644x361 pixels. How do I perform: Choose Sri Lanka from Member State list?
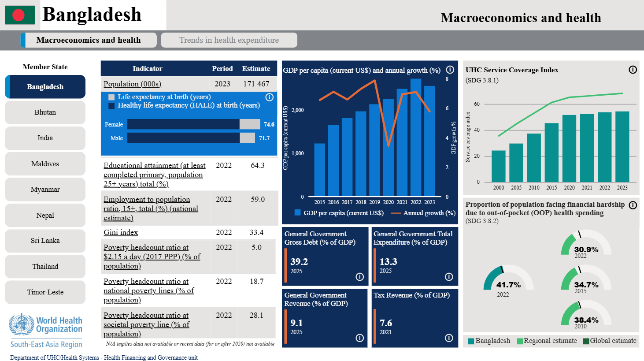[x=45, y=241]
